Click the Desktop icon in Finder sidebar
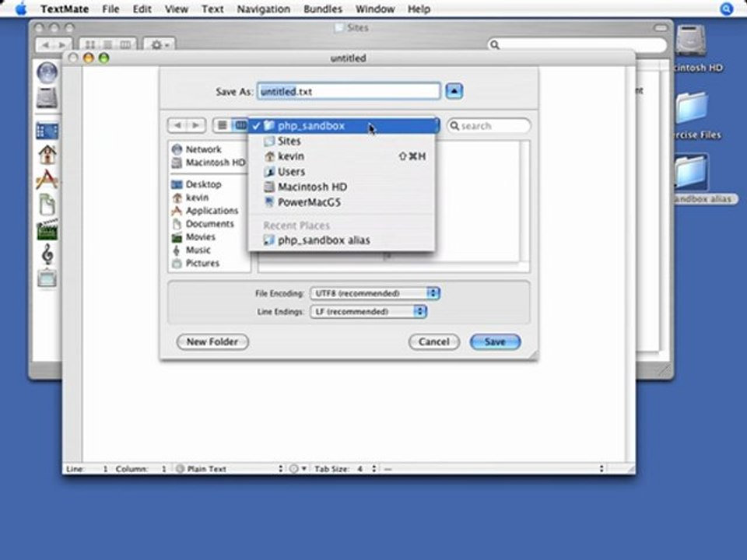 point(47,131)
